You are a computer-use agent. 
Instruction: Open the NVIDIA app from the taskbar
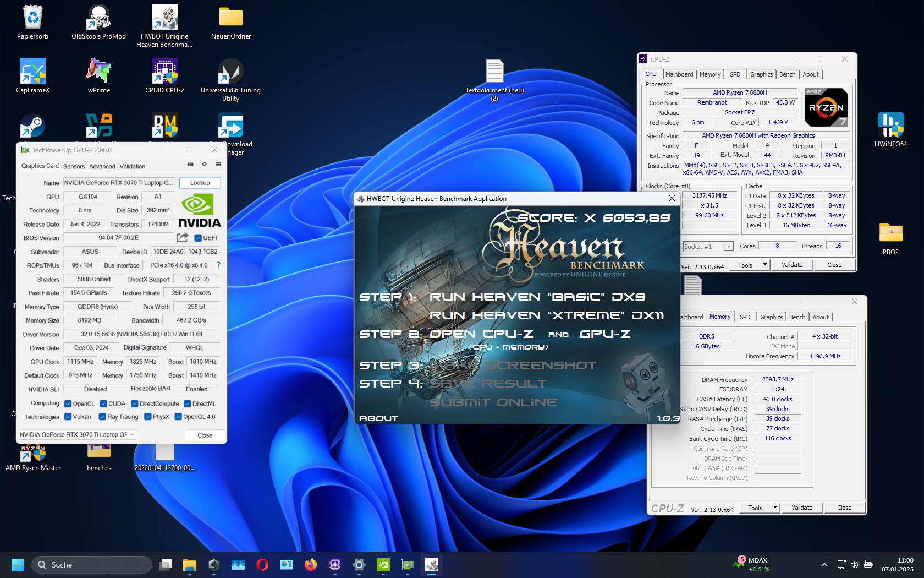[x=383, y=565]
